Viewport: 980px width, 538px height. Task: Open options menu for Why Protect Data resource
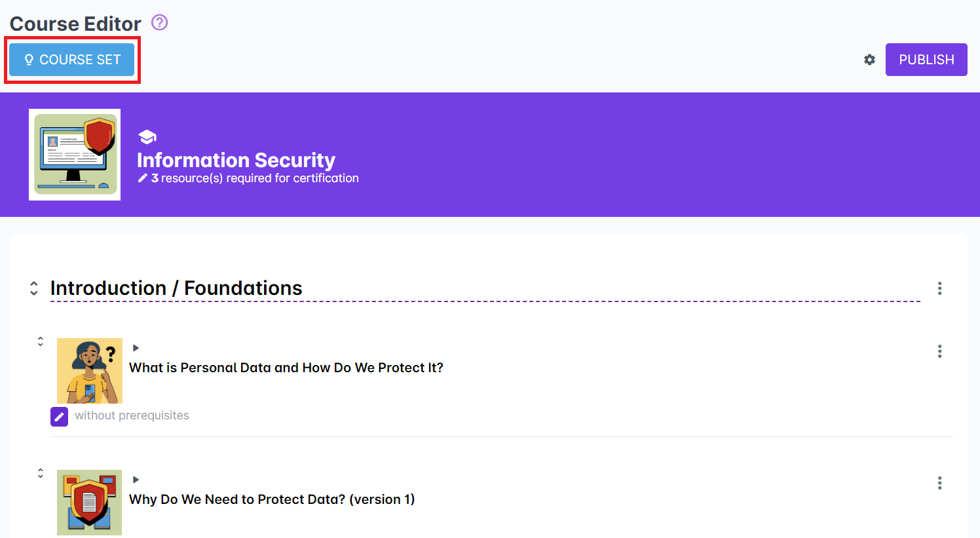point(939,483)
